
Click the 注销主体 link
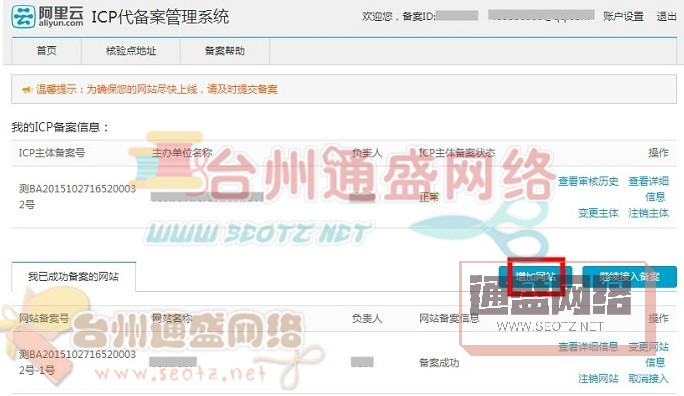(x=648, y=213)
